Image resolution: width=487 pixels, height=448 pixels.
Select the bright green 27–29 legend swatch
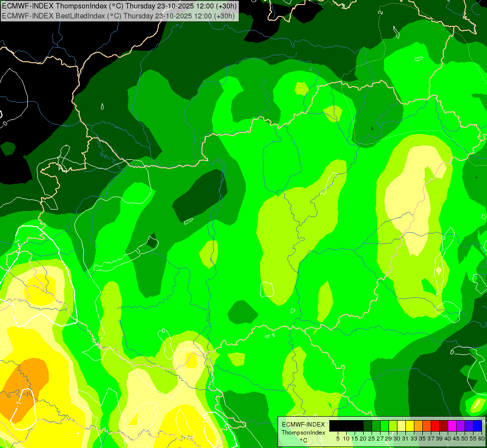coord(385,426)
